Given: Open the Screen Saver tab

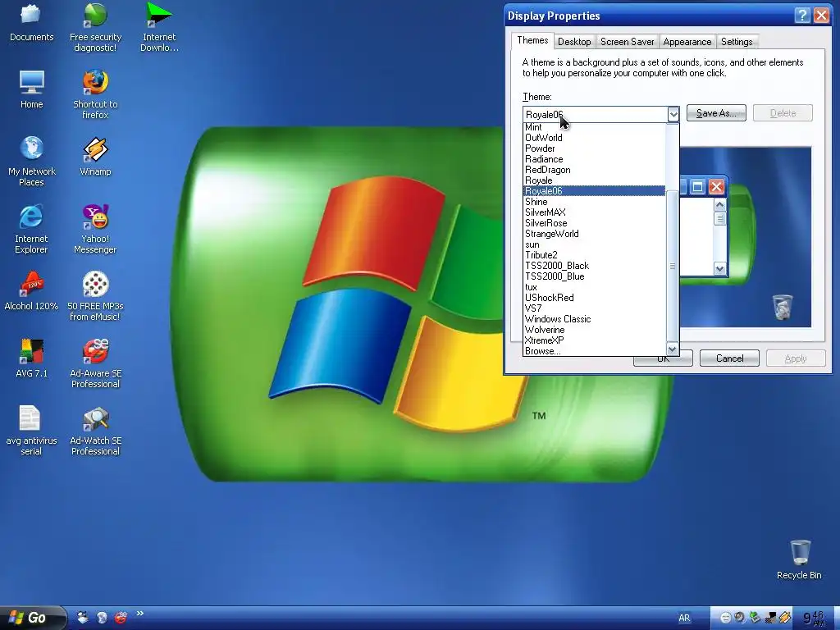Looking at the screenshot, I should coord(627,42).
